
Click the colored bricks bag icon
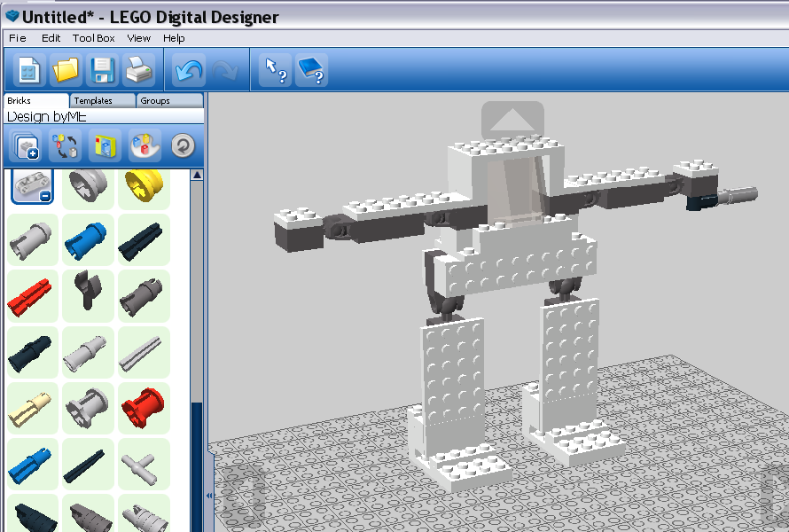tap(145, 146)
